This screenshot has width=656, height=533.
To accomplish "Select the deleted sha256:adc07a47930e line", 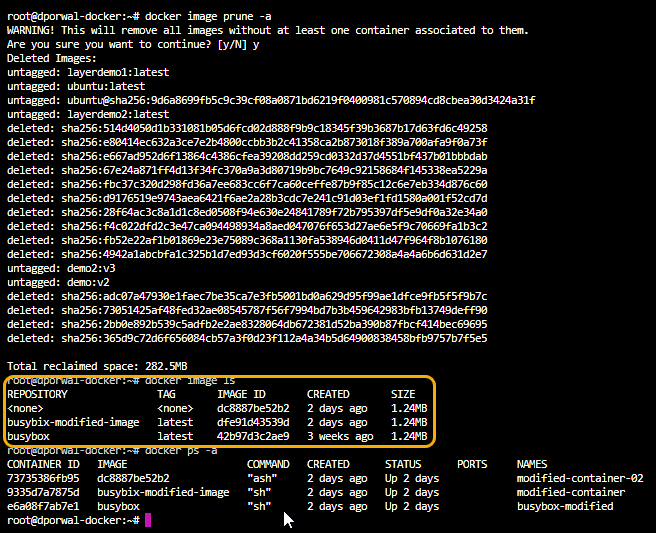I will coord(247,296).
